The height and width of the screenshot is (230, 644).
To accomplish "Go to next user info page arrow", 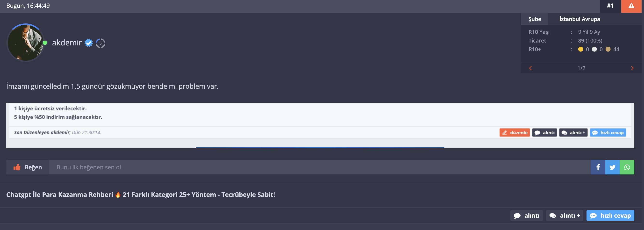I will 632,68.
